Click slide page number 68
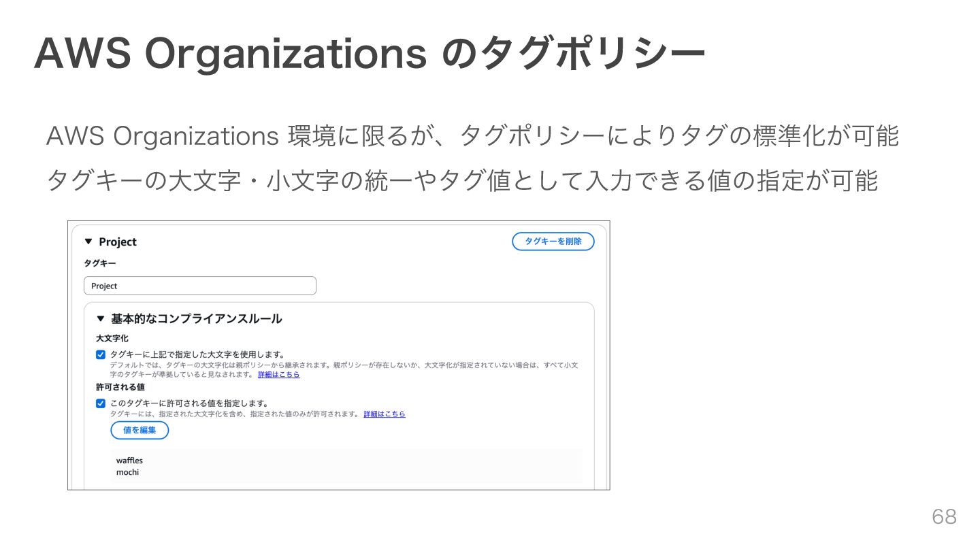The image size is (980, 551). coord(944,517)
